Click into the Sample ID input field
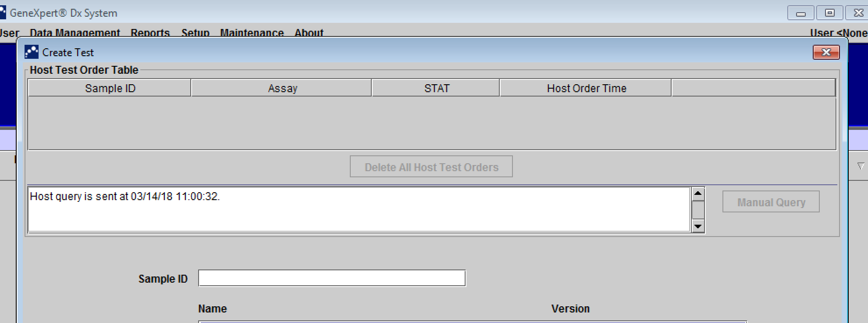 (x=332, y=278)
